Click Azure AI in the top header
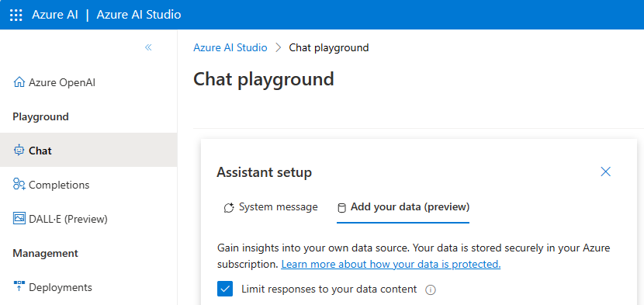The height and width of the screenshot is (305, 644). click(x=55, y=15)
